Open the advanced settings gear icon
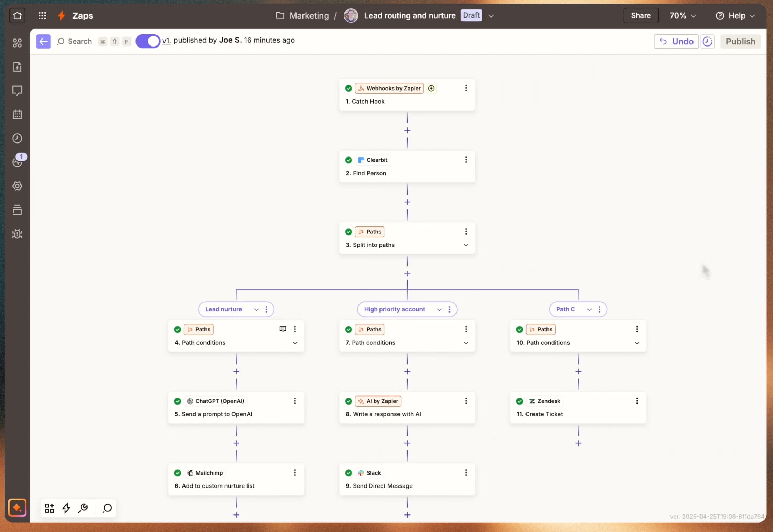This screenshot has width=773, height=532. (17, 186)
